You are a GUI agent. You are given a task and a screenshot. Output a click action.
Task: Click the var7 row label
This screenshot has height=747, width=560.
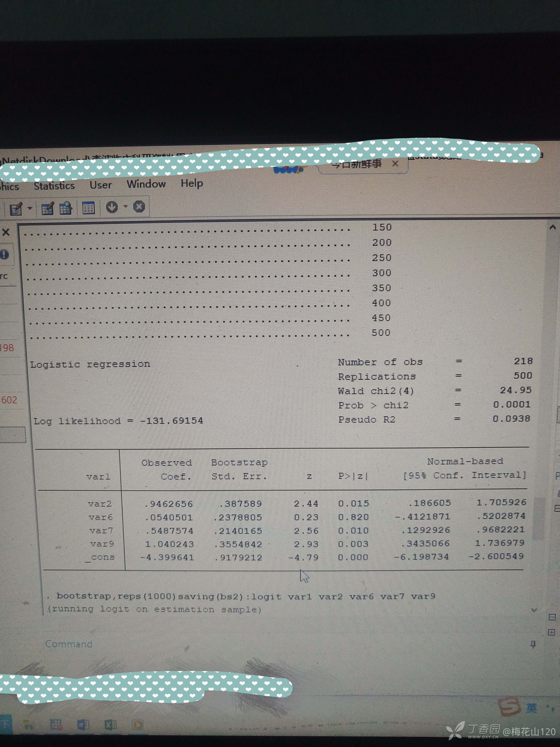[101, 531]
